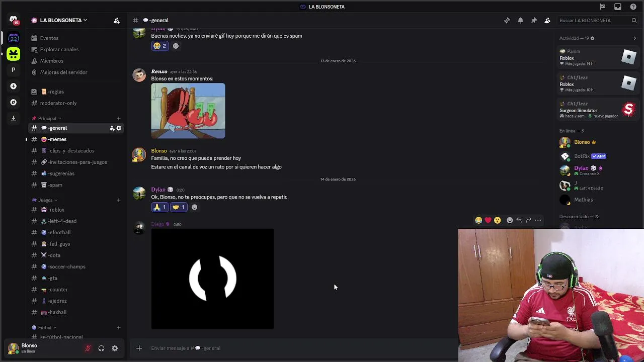
Task: React with red heart in hover toolbar
Action: (x=488, y=220)
